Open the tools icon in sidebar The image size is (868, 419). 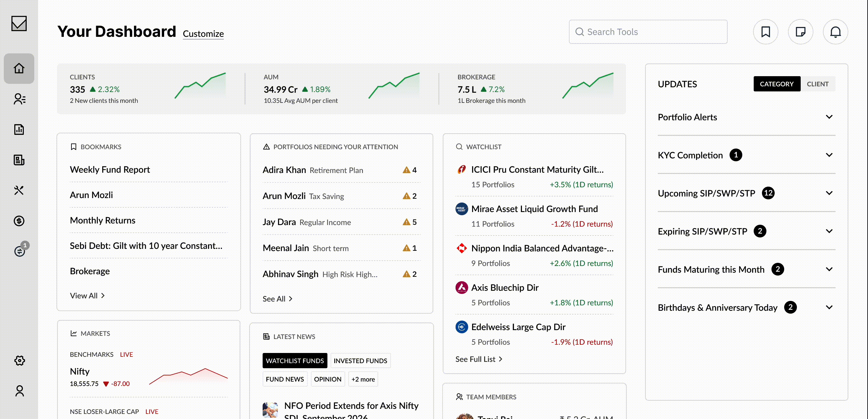[x=19, y=190]
